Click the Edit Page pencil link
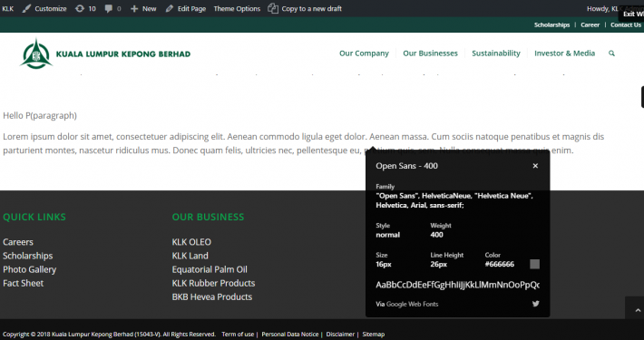Image resolution: width=644 pixels, height=340 pixels. click(186, 9)
